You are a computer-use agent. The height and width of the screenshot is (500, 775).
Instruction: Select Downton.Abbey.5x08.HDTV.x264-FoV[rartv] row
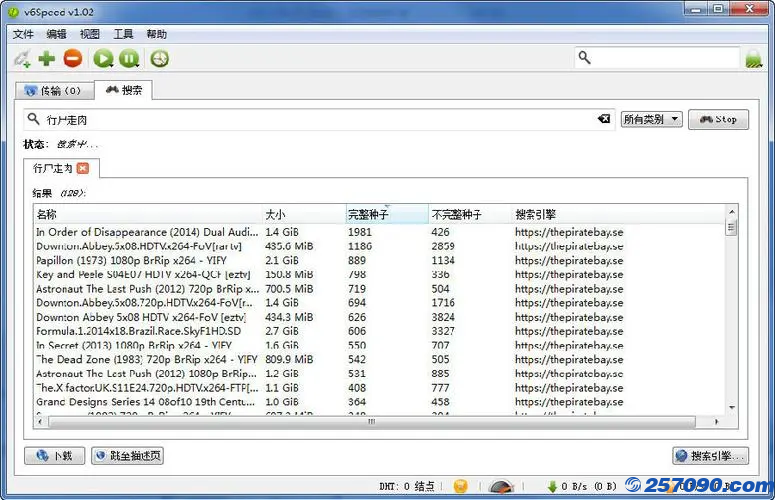[379, 246]
